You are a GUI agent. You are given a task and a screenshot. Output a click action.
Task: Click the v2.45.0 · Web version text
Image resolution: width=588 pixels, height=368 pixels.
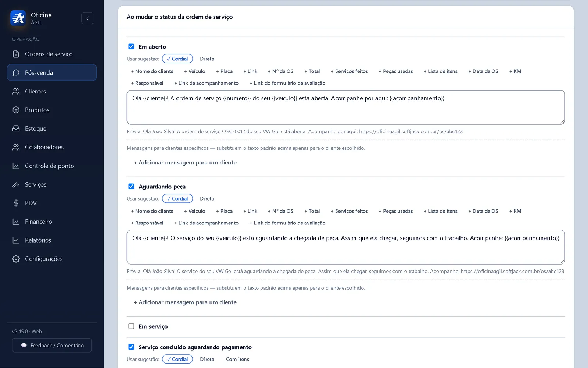coord(27,332)
